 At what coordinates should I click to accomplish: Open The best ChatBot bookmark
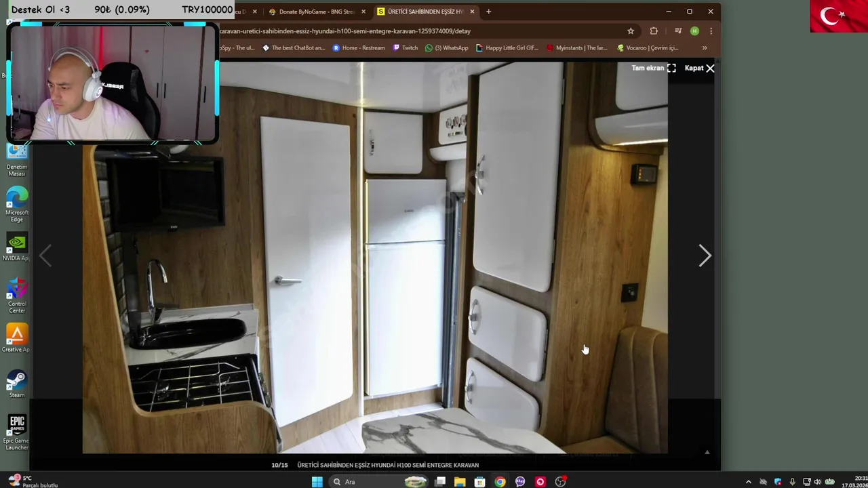point(294,48)
